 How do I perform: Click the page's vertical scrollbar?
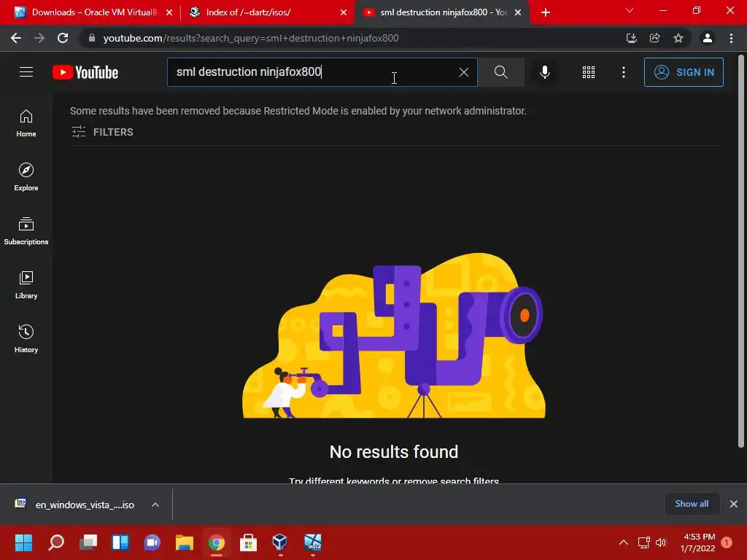pos(741,252)
